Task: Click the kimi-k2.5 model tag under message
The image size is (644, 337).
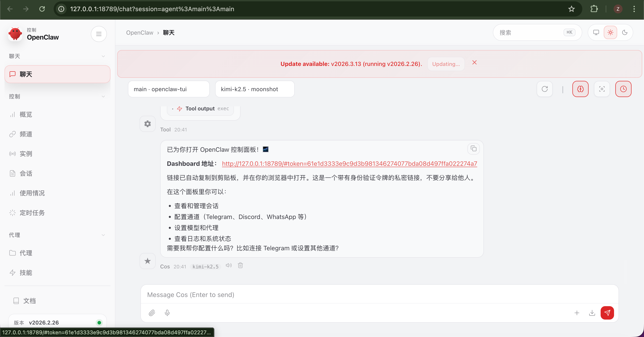Action: pyautogui.click(x=205, y=267)
